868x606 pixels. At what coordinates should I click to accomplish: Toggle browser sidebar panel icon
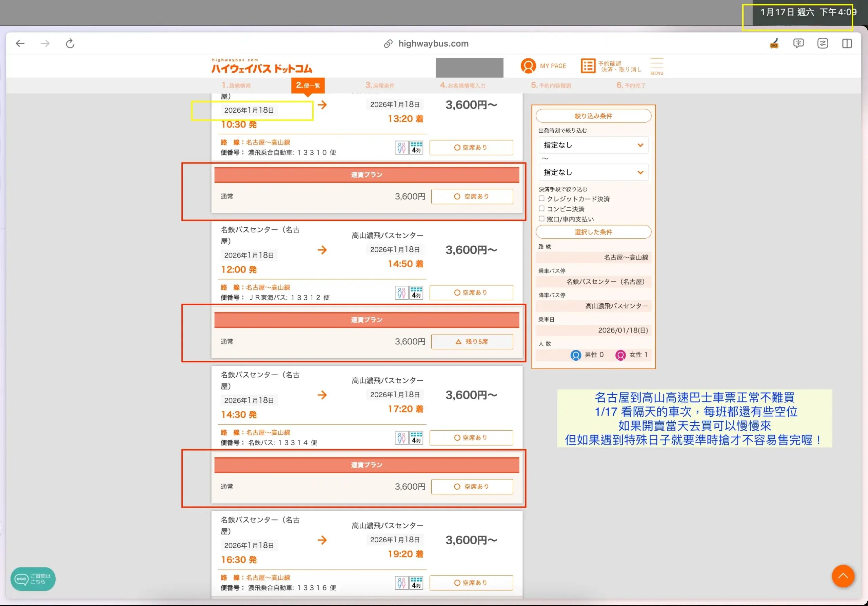pos(847,43)
